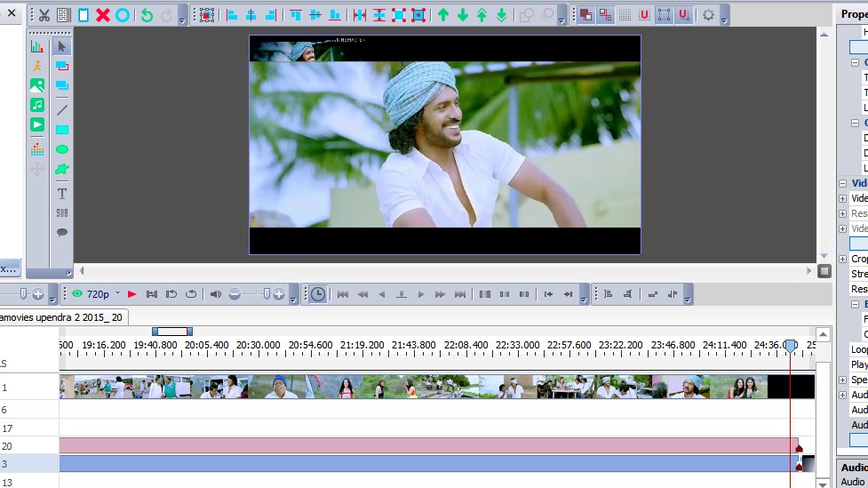Click the playhead marker near 24:36
868x488 pixels.
tap(791, 346)
